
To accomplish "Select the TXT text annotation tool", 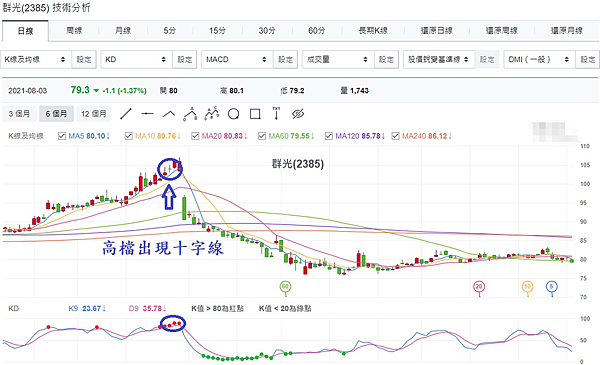I will (x=276, y=114).
